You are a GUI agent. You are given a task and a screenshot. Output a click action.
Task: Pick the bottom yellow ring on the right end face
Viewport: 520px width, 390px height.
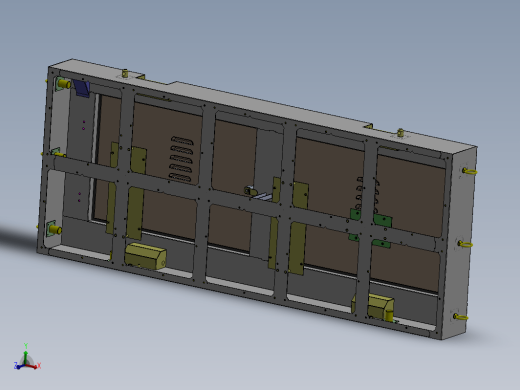click(461, 317)
